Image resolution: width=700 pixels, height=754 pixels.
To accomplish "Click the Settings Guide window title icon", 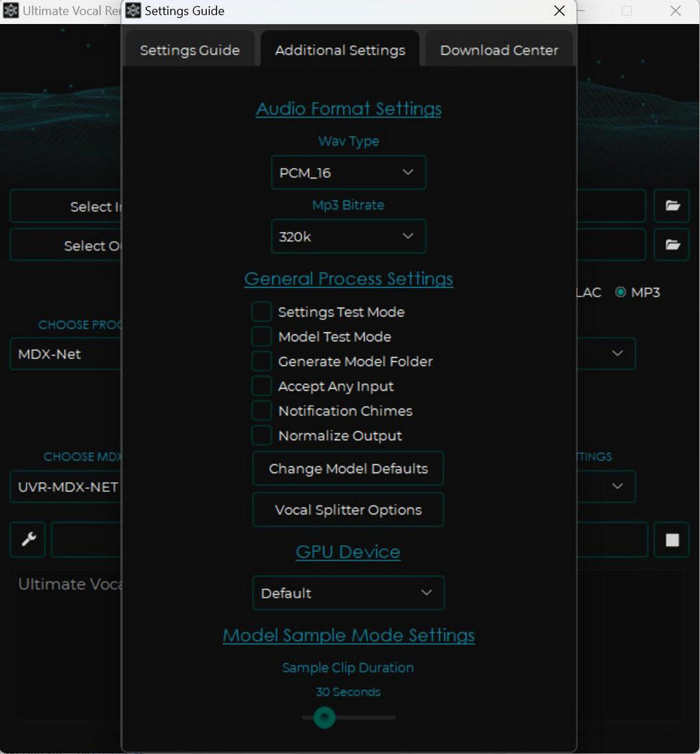I will (134, 11).
